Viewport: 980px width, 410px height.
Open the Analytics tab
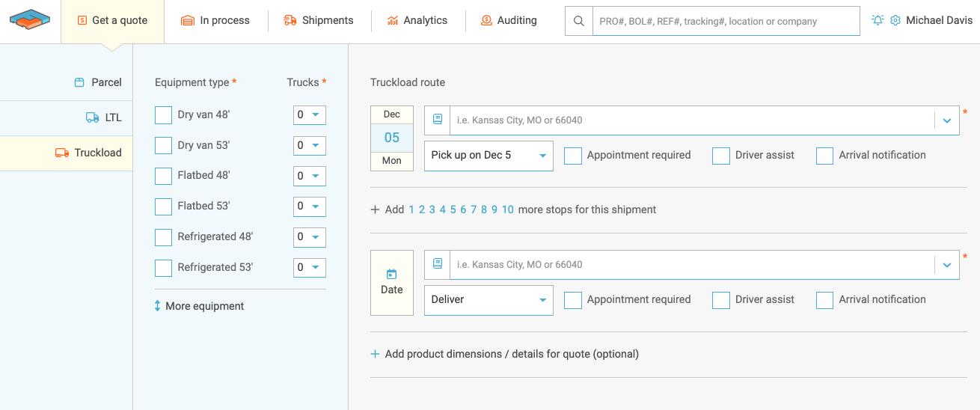tap(417, 20)
